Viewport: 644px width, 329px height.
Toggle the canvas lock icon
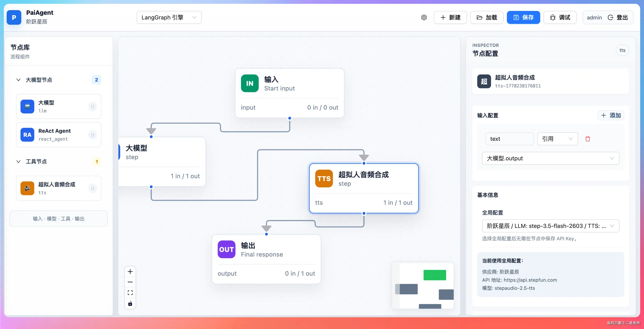point(130,304)
